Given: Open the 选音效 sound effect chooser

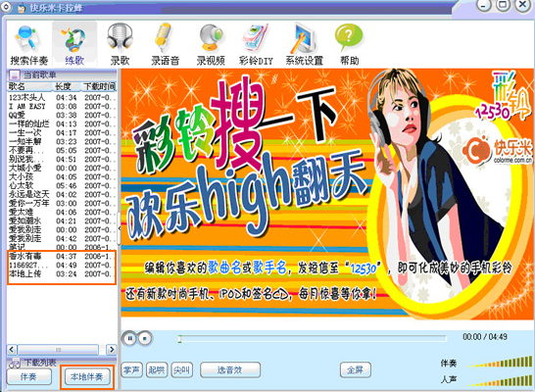Looking at the screenshot, I should (230, 369).
